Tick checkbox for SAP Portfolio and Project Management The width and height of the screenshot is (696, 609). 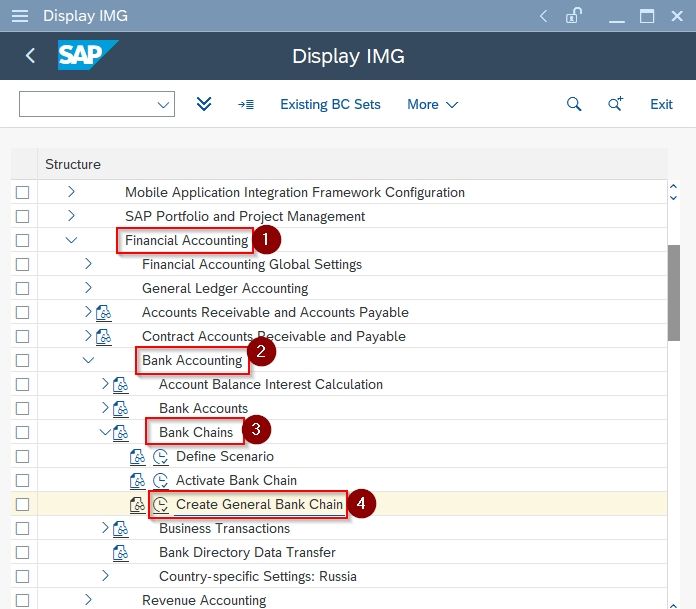pyautogui.click(x=22, y=217)
